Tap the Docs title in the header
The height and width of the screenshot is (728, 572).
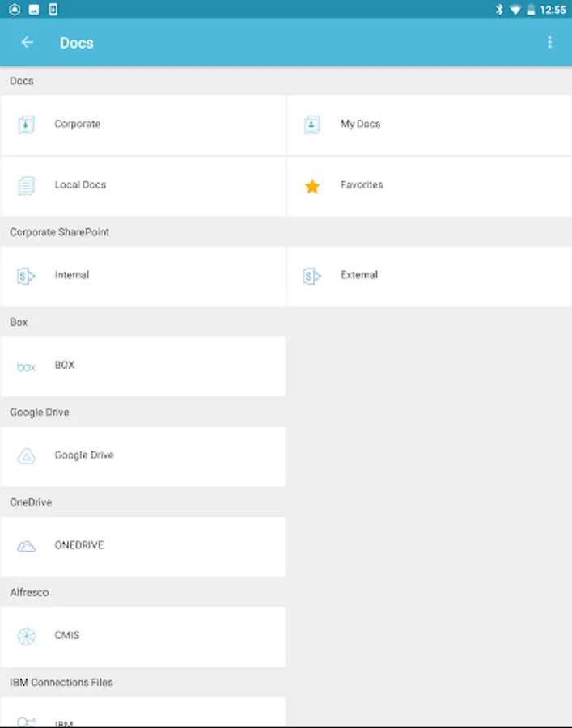tap(77, 43)
